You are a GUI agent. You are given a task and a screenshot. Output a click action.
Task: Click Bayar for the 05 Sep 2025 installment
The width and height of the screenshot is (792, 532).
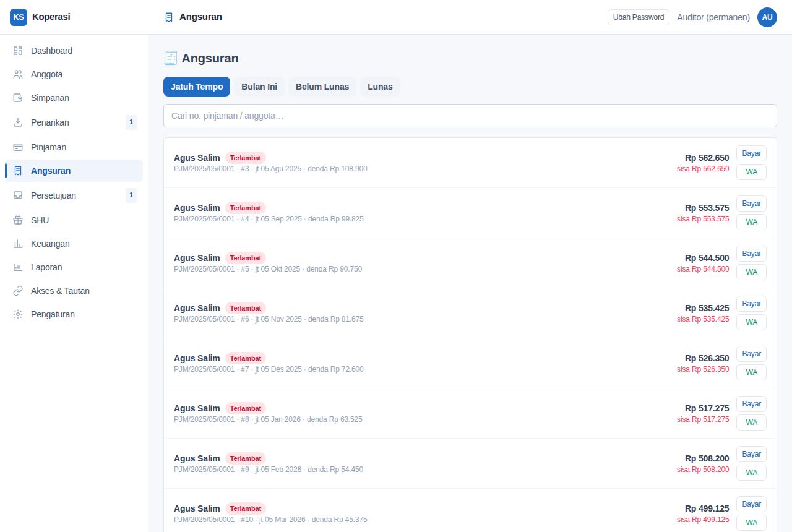[751, 204]
